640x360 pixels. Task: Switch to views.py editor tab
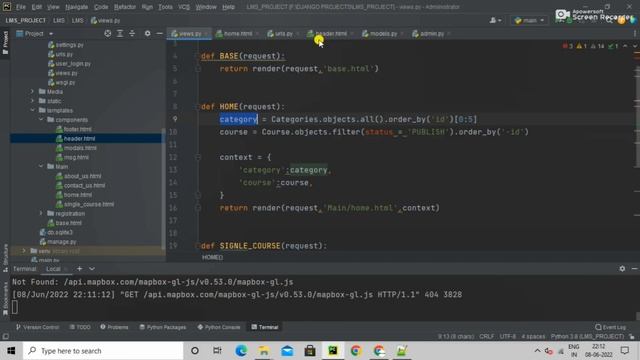190,33
